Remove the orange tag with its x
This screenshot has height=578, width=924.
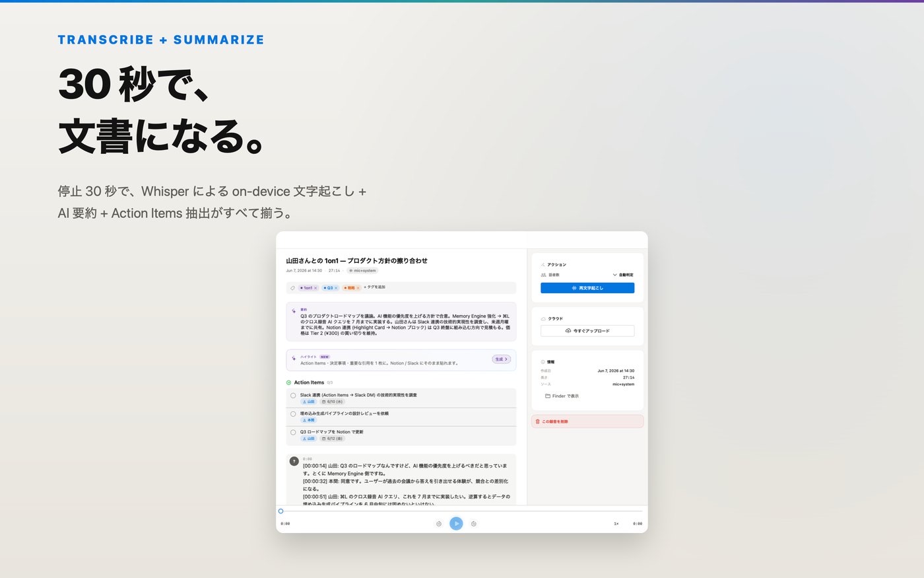click(x=358, y=288)
